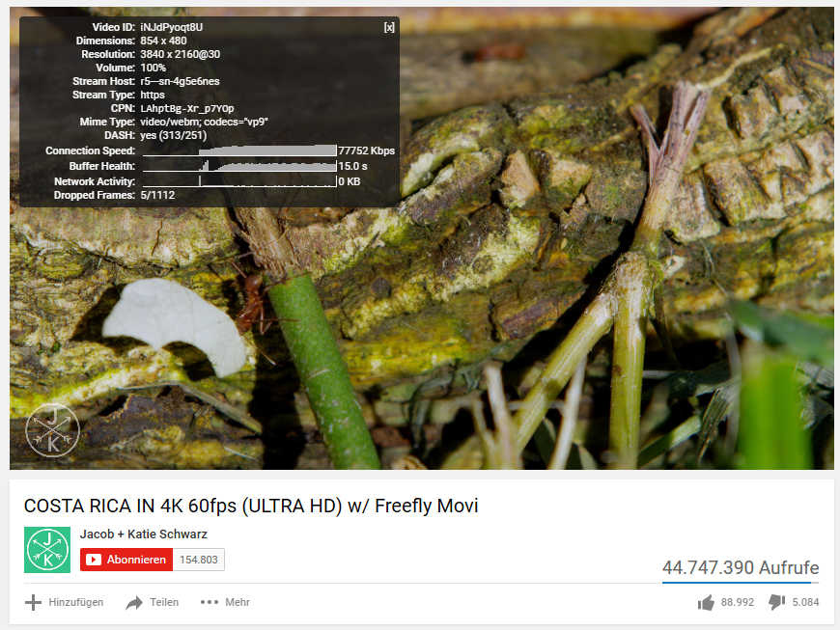840x630 pixels.
Task: Click the plus icon beside Hinzufügen
Action: coord(33,602)
